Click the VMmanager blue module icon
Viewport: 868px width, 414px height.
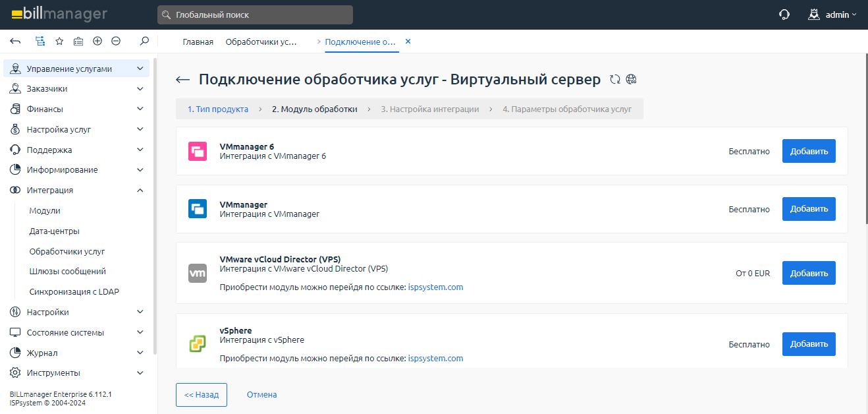click(x=198, y=209)
